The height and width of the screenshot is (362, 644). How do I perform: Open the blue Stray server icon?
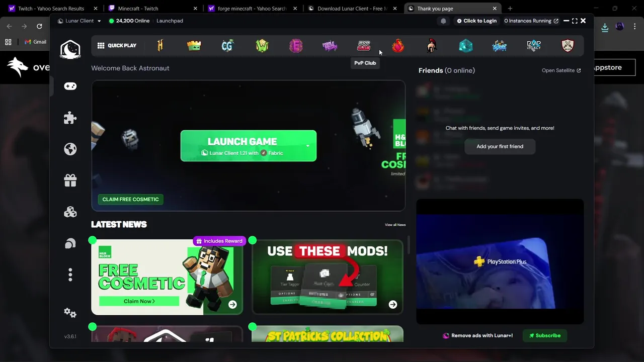[x=500, y=46]
